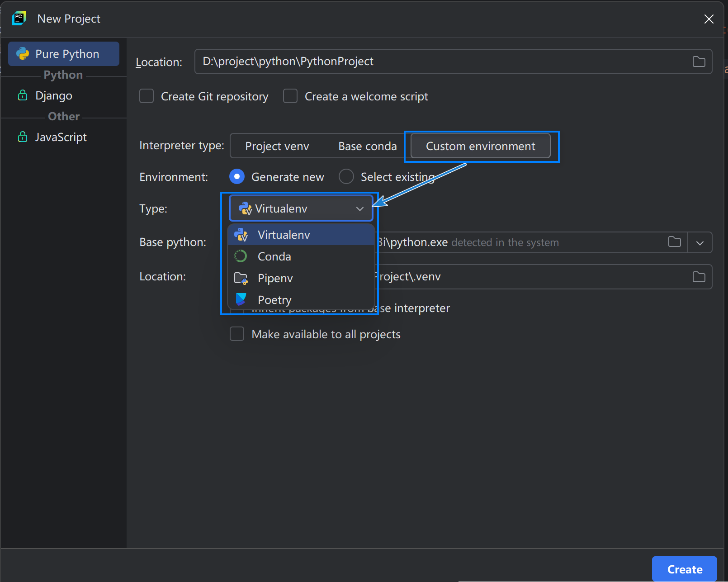
Task: Open the Type Virtualenv combo box
Action: click(301, 208)
